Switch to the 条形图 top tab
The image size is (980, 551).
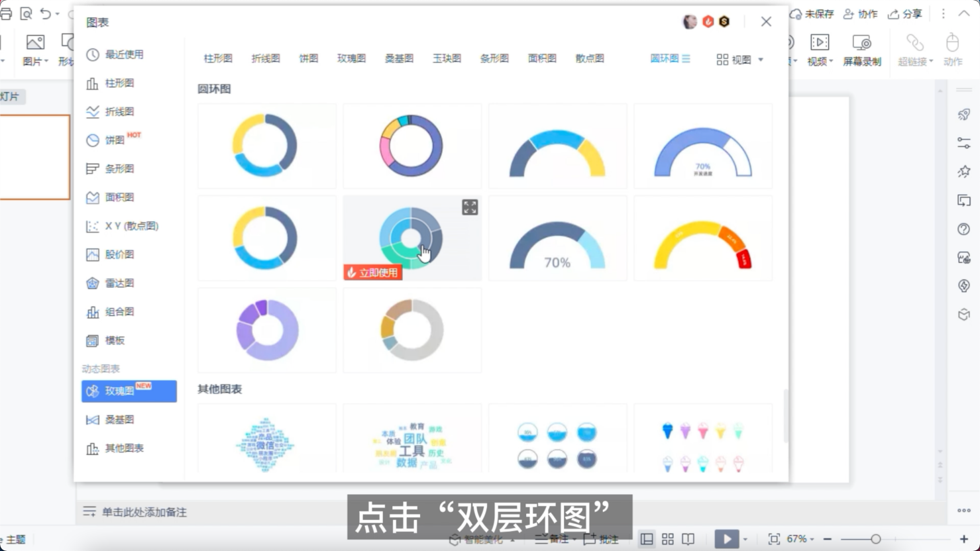coord(494,58)
